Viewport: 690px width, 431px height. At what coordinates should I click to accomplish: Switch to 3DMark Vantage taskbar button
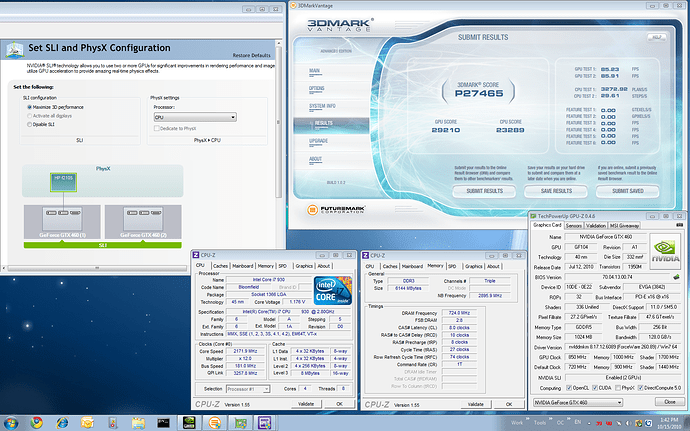click(x=215, y=423)
